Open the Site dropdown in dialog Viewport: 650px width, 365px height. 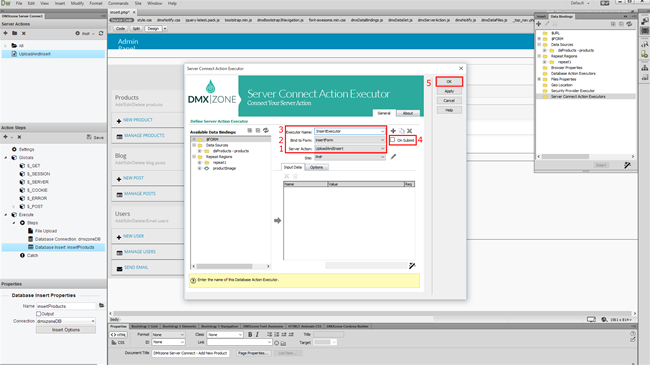pos(382,157)
